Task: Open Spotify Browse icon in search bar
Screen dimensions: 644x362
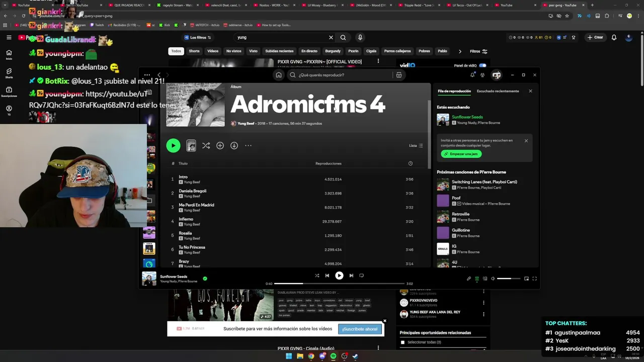Action: [x=398, y=75]
